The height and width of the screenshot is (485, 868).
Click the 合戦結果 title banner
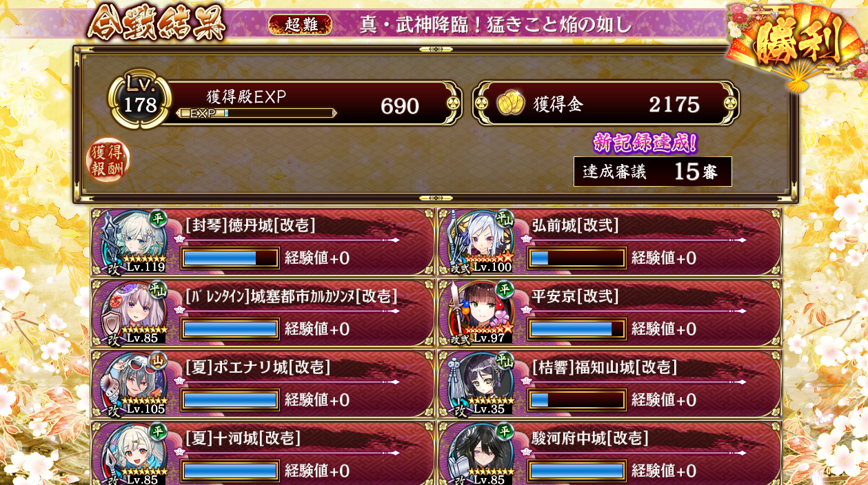(156, 23)
